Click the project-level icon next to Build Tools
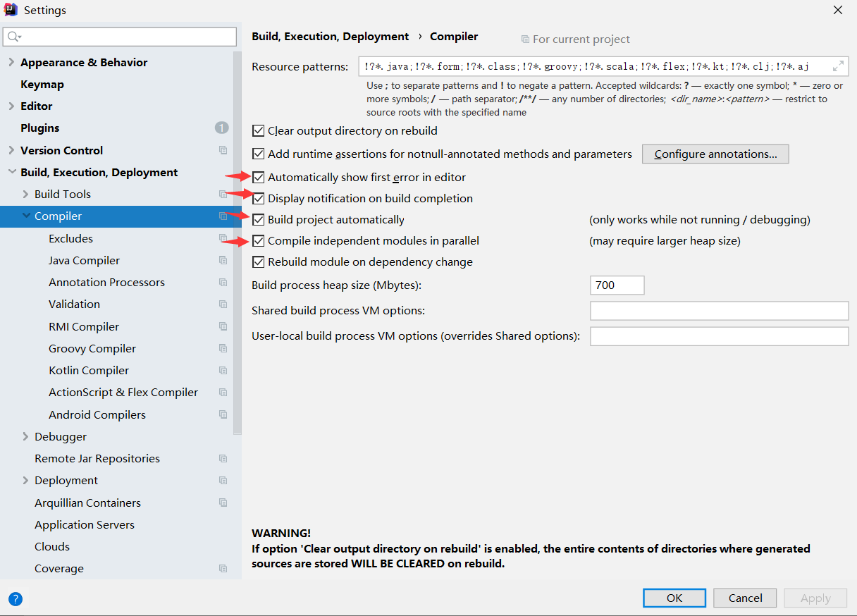This screenshot has height=616, width=857. [223, 194]
